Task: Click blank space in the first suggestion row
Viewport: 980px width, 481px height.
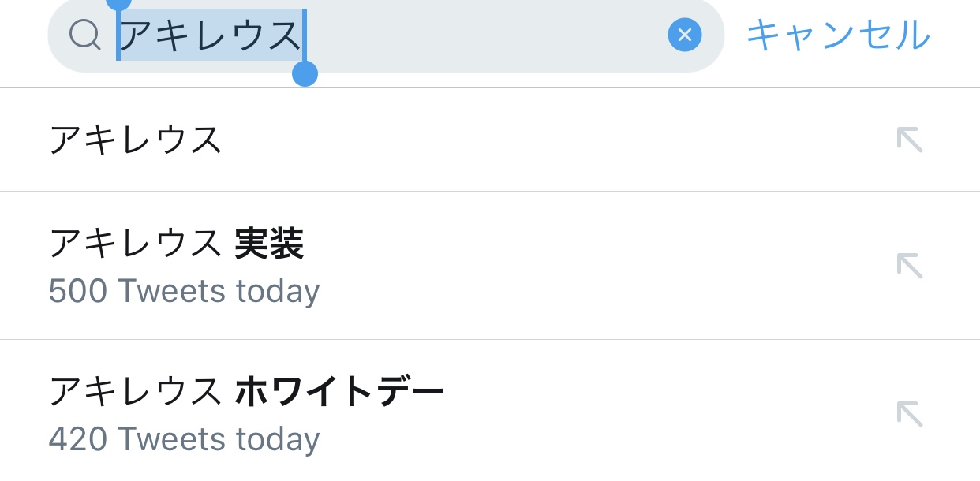Action: [552, 140]
